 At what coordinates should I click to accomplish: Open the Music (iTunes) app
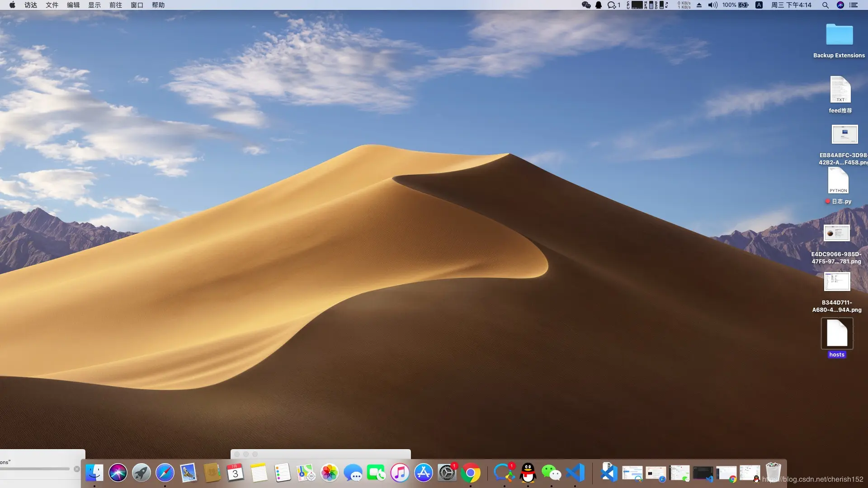point(400,473)
